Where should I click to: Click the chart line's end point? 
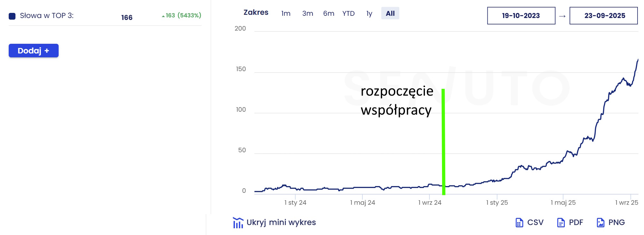pyautogui.click(x=638, y=60)
